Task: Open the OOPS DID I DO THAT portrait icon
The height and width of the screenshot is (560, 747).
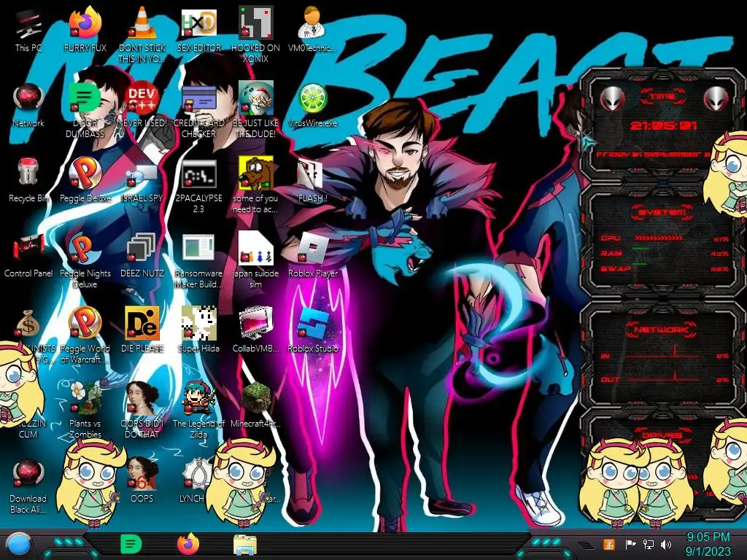Action: (142, 398)
